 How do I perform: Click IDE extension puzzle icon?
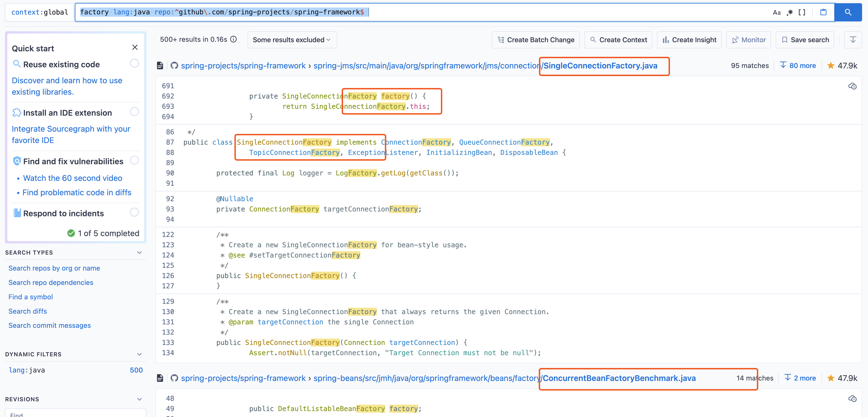16,113
